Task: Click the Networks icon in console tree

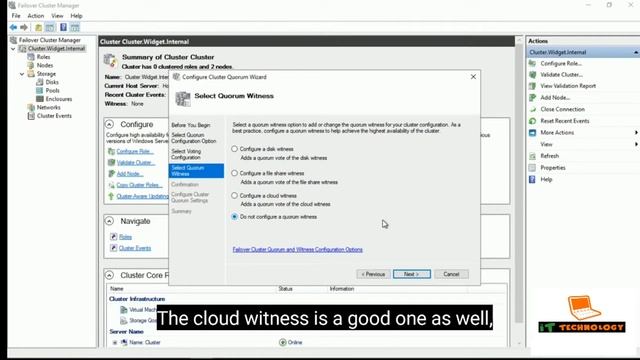Action: pyautogui.click(x=31, y=107)
